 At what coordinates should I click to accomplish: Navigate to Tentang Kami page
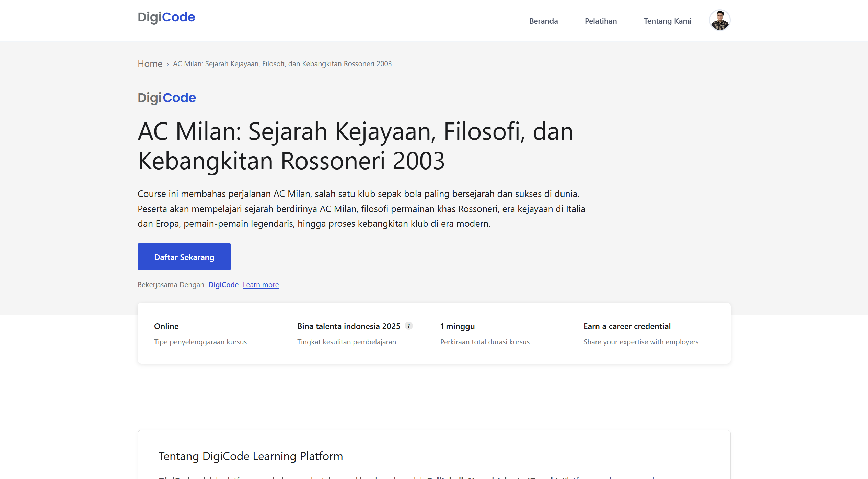pos(667,21)
